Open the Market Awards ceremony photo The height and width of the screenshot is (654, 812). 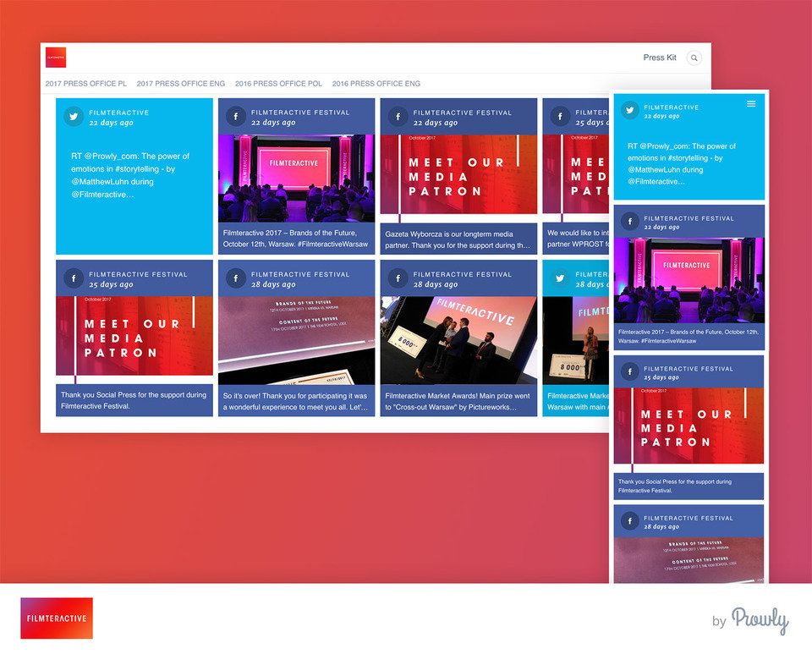click(458, 340)
